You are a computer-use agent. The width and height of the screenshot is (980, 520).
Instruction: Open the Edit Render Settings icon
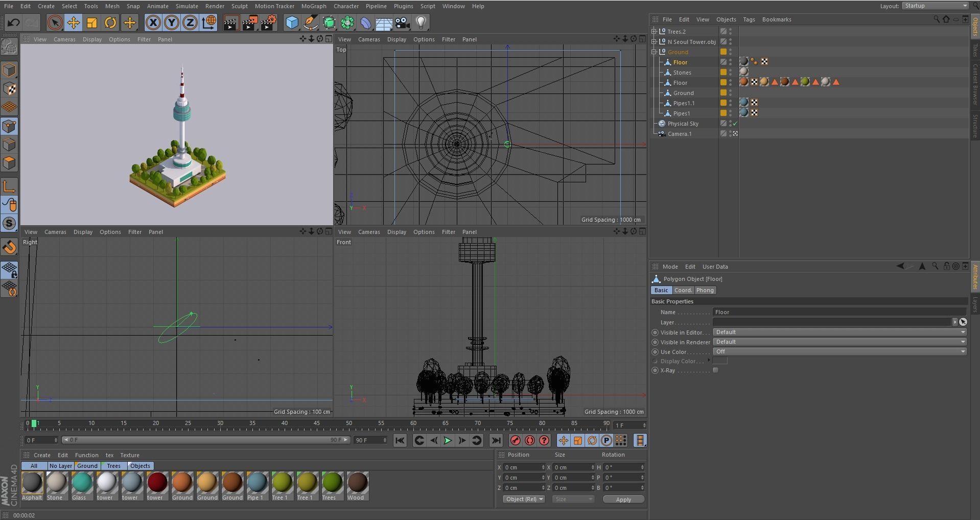269,23
